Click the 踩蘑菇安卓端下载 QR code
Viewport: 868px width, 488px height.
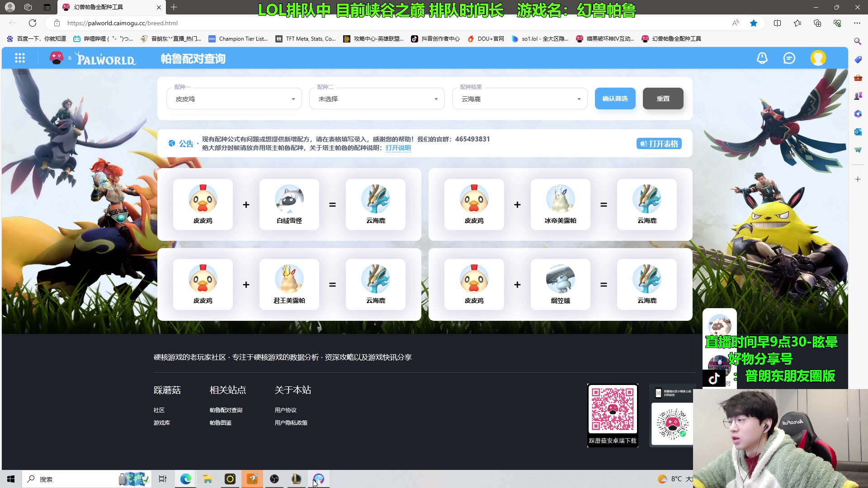click(x=613, y=415)
